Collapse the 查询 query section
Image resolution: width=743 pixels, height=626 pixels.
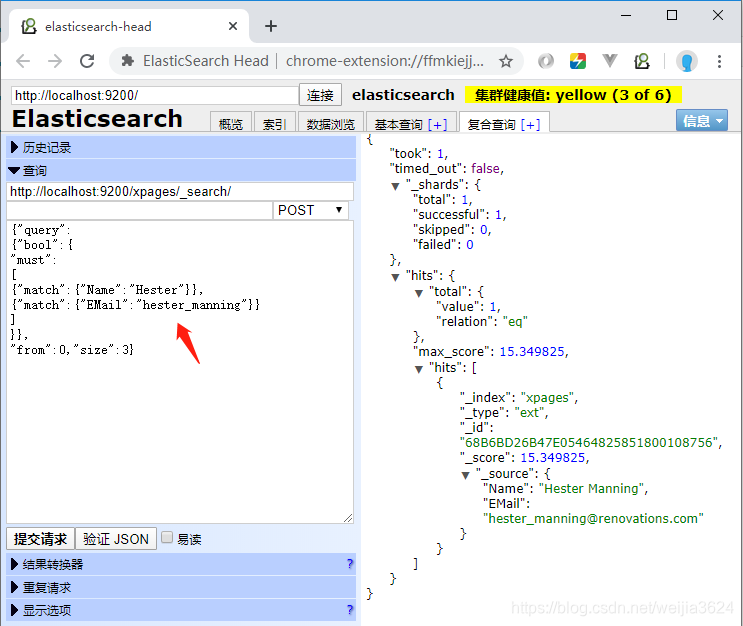(x=181, y=171)
